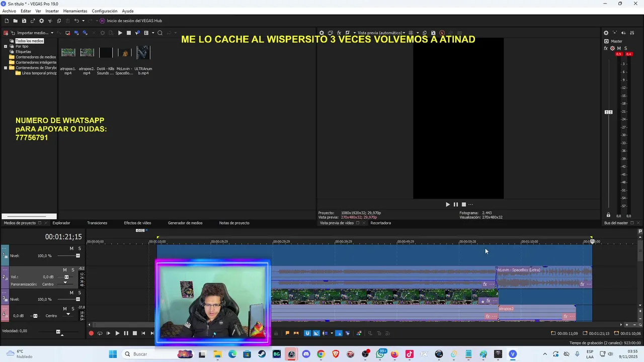
Task: Mute track 1 with its M button
Action: [x=71, y=248]
